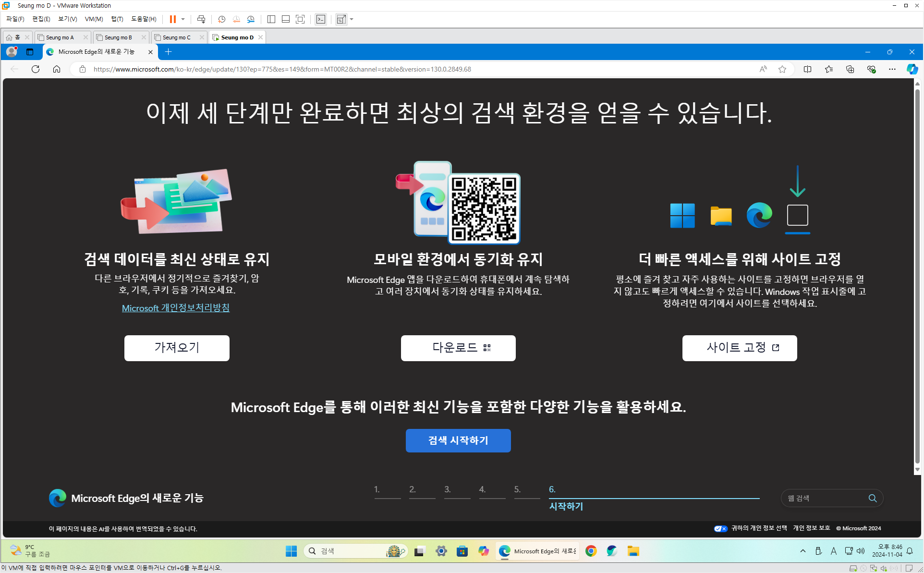Take a VMware snapshot of this VM
This screenshot has width=924, height=573.
tap(221, 19)
